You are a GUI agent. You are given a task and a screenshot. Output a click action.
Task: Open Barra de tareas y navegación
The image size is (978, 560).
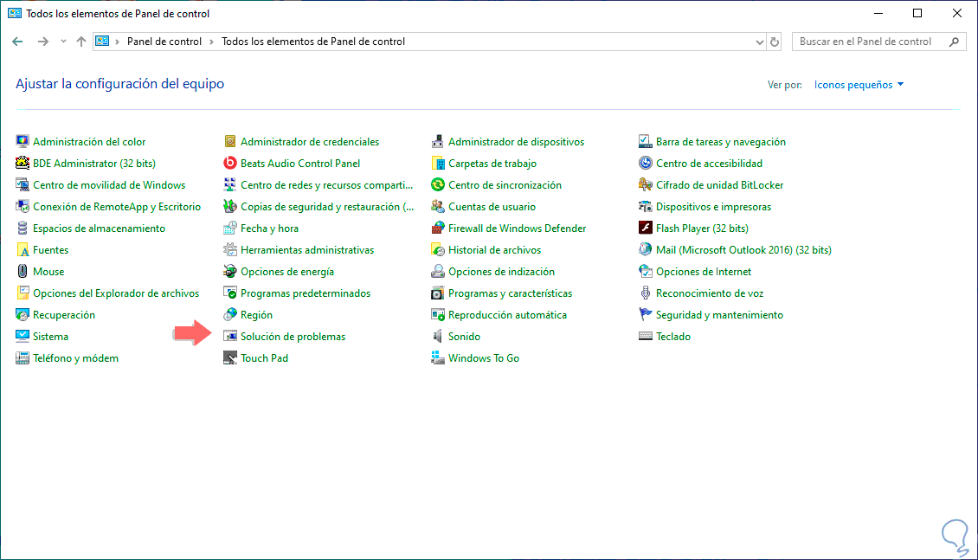[720, 142]
